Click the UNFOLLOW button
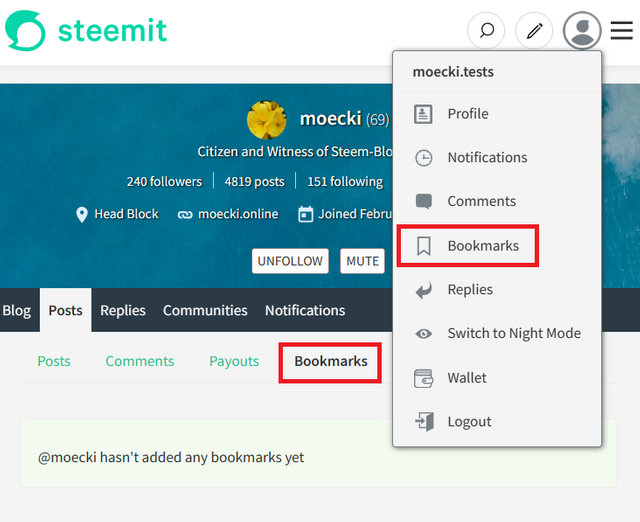 pyautogui.click(x=290, y=261)
